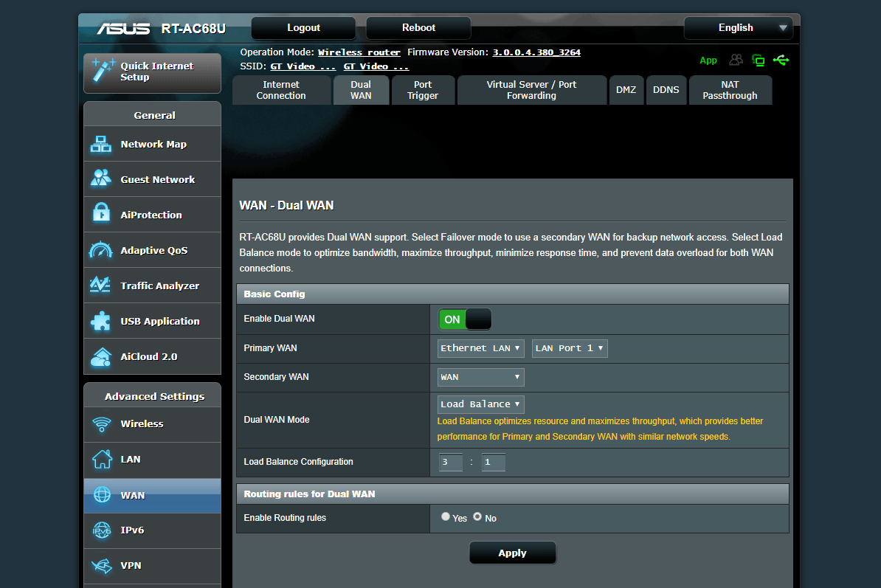Viewport: 881px width, 588px height.
Task: Select No for Enable Routing rules
Action: [477, 516]
